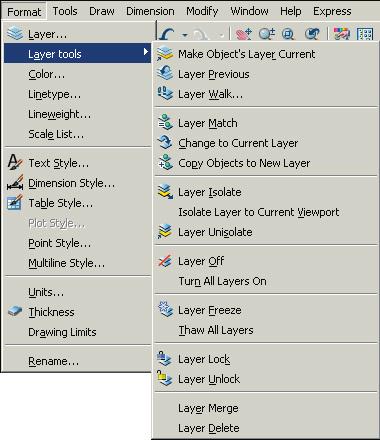Click the Match Properties paintbrush toolbar icon

click(x=341, y=34)
